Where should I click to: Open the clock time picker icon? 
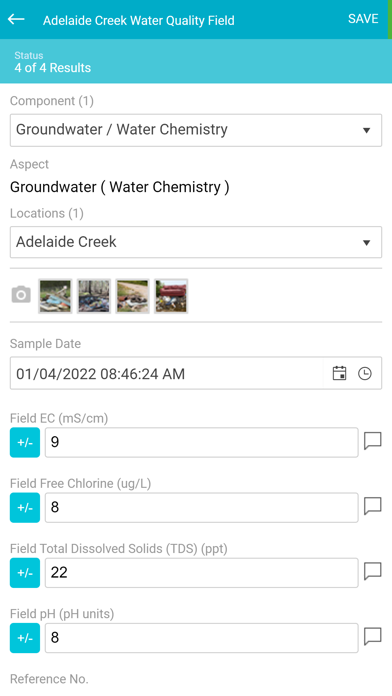365,373
